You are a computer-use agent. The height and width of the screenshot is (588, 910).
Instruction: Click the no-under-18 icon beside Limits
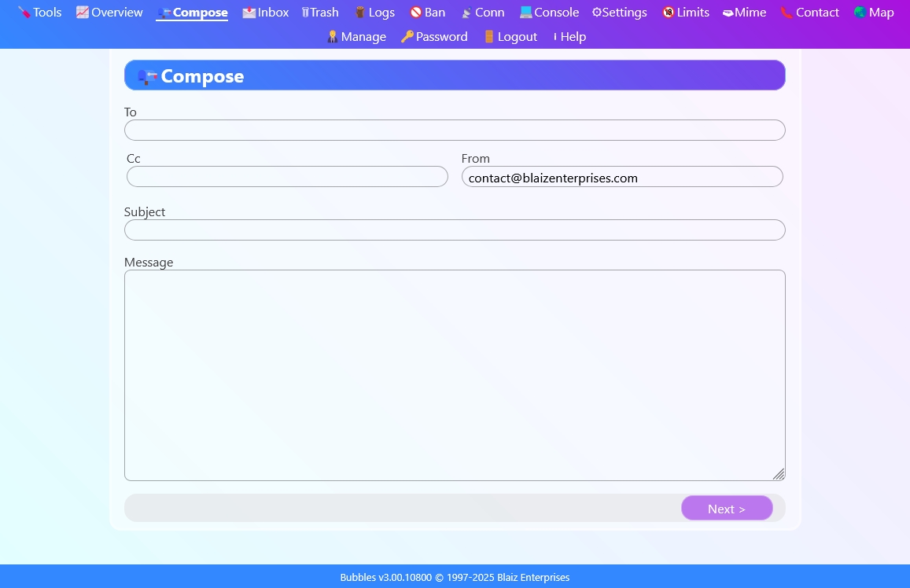[669, 12]
